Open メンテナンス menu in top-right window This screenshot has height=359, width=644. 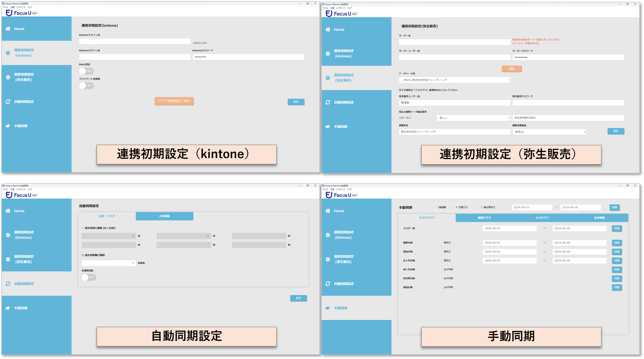click(x=340, y=8)
